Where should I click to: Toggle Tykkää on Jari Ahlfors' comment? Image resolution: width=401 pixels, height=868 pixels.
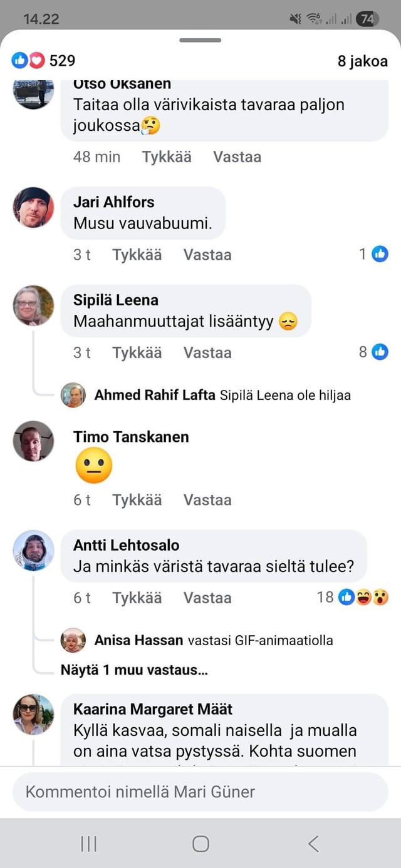(137, 255)
